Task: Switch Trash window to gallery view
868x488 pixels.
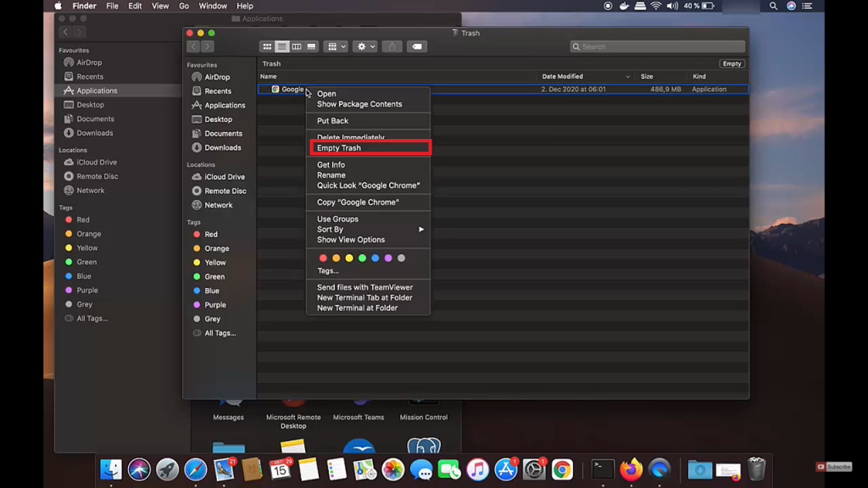Action: tap(312, 47)
